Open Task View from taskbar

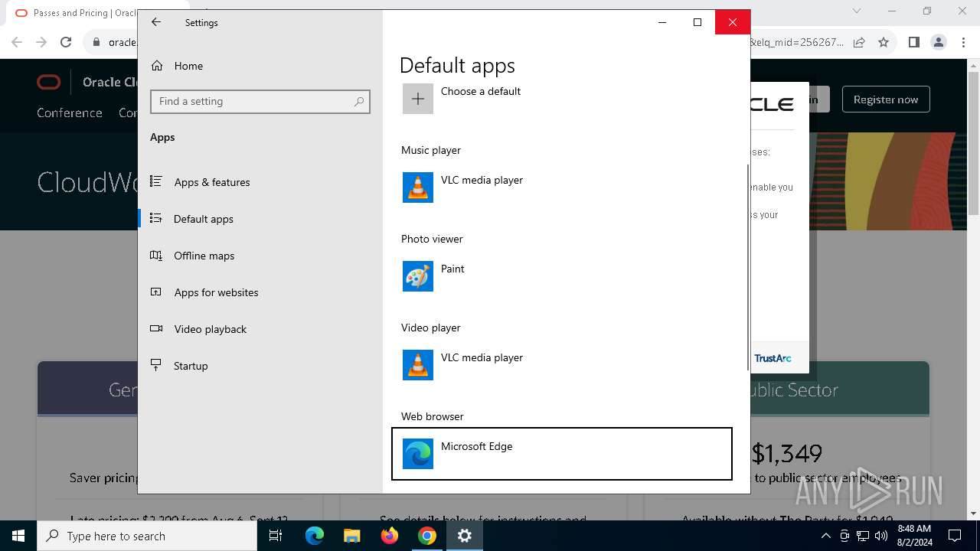[276, 536]
